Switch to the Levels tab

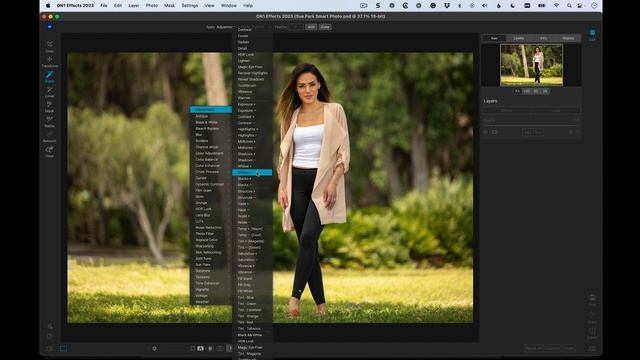point(519,38)
